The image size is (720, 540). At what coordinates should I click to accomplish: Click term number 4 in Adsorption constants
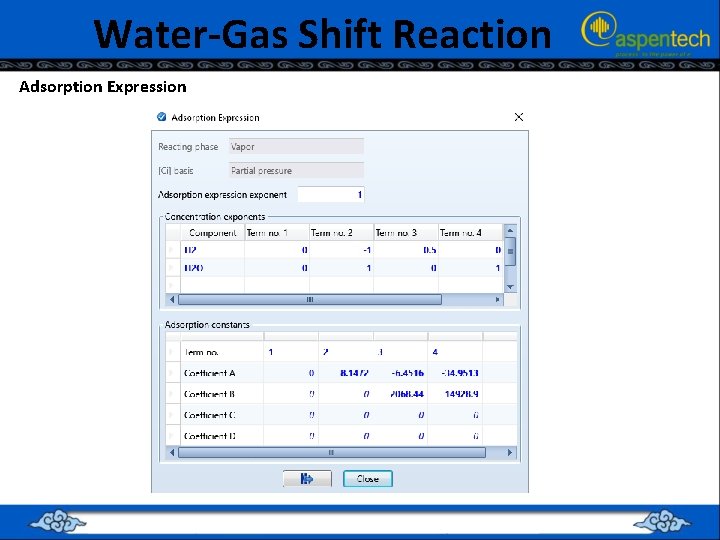click(455, 352)
